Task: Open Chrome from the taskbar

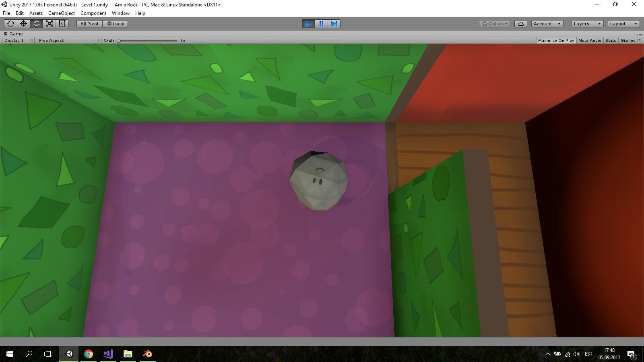Action: pos(89,354)
